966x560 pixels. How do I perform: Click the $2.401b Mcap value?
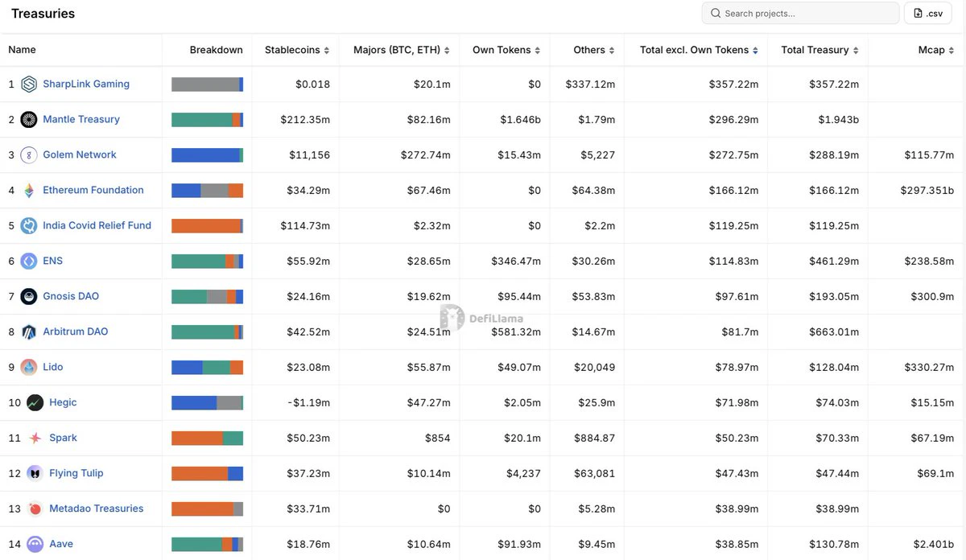934,544
